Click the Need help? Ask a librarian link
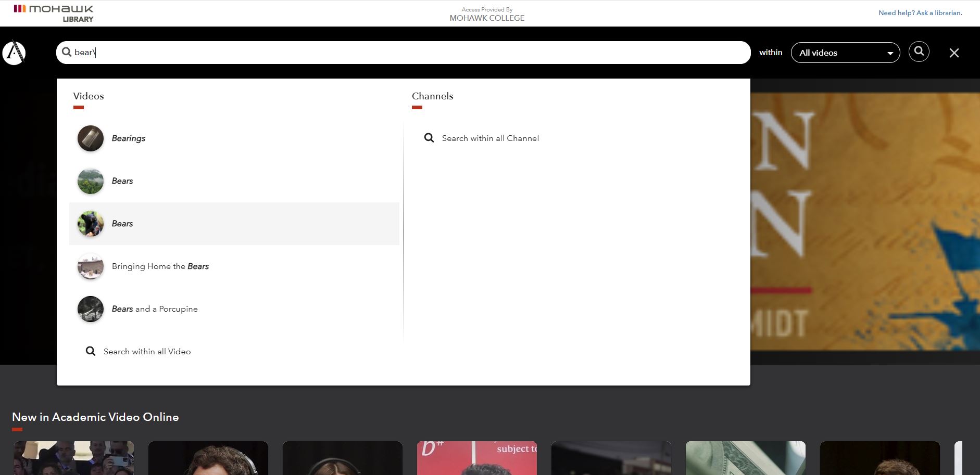The image size is (980, 475). pos(920,13)
